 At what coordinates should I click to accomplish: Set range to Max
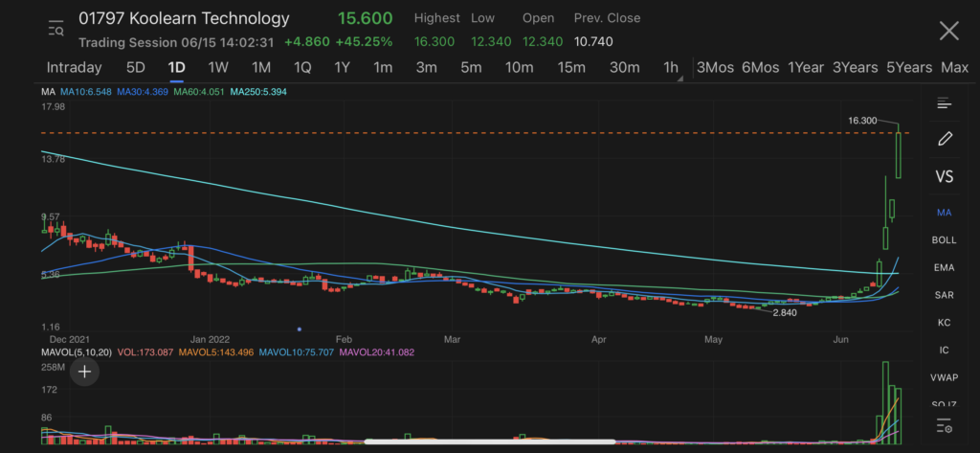coord(954,68)
